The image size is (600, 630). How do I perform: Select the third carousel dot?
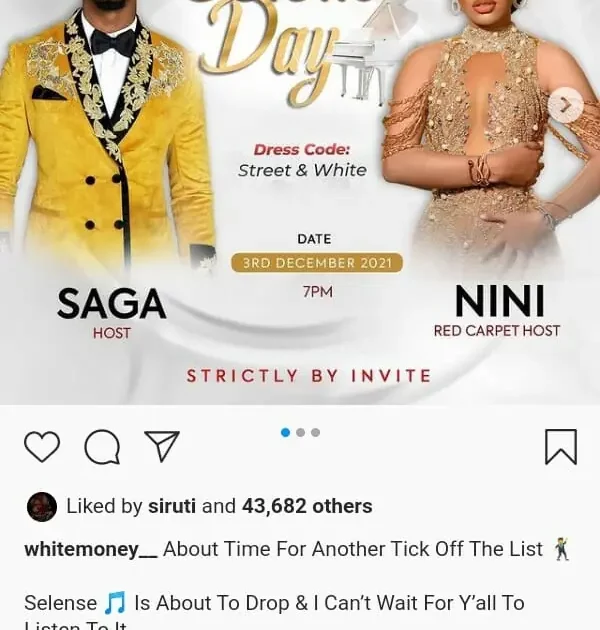coord(315,432)
